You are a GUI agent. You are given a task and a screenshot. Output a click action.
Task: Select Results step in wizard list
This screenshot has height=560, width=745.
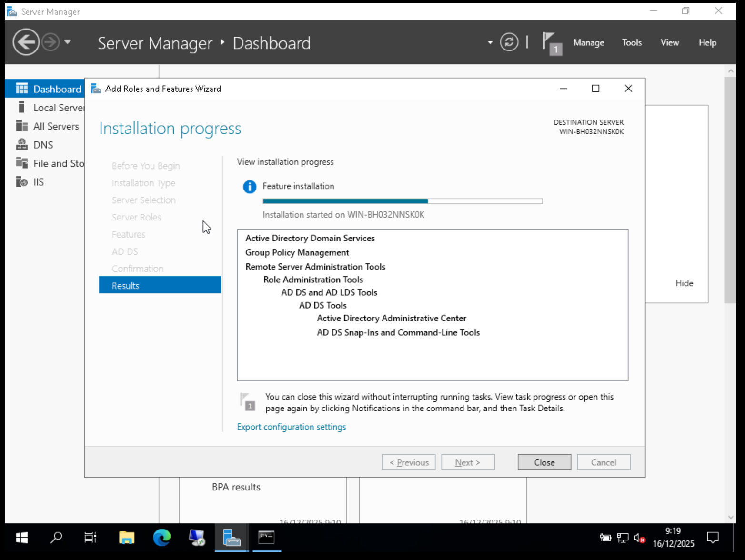tap(160, 285)
